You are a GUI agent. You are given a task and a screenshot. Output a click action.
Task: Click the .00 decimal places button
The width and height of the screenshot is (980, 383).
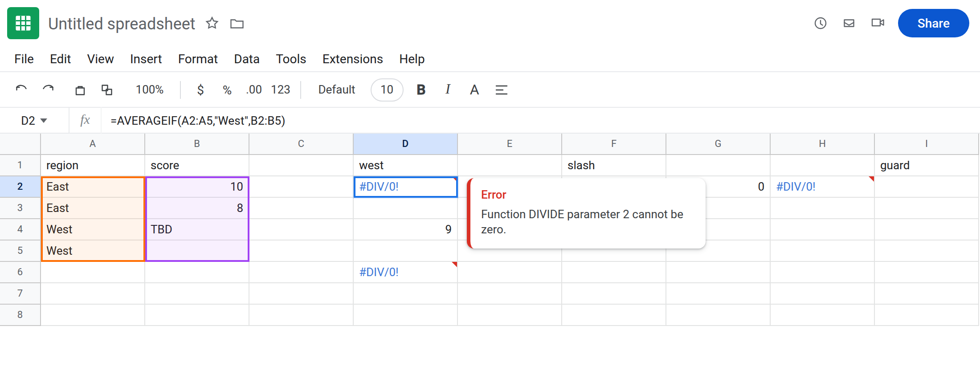click(x=254, y=90)
